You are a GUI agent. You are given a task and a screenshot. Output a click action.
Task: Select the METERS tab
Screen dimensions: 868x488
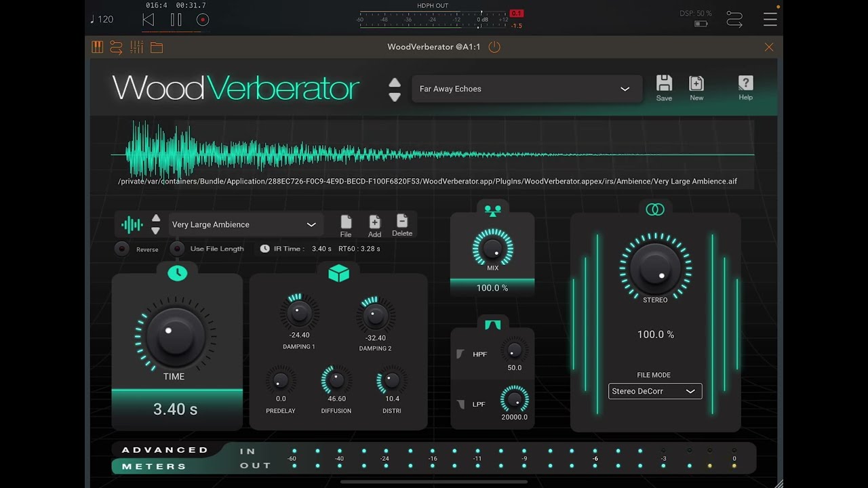pos(154,466)
